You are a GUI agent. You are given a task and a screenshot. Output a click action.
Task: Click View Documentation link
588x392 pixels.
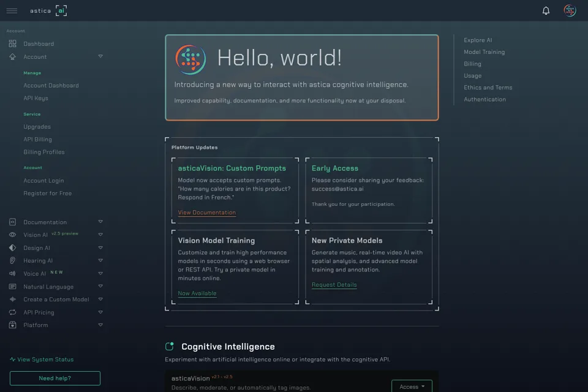pyautogui.click(x=206, y=213)
